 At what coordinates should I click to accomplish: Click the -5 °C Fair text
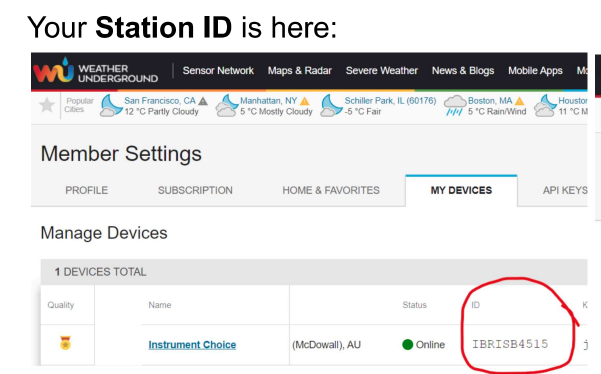pos(363,112)
